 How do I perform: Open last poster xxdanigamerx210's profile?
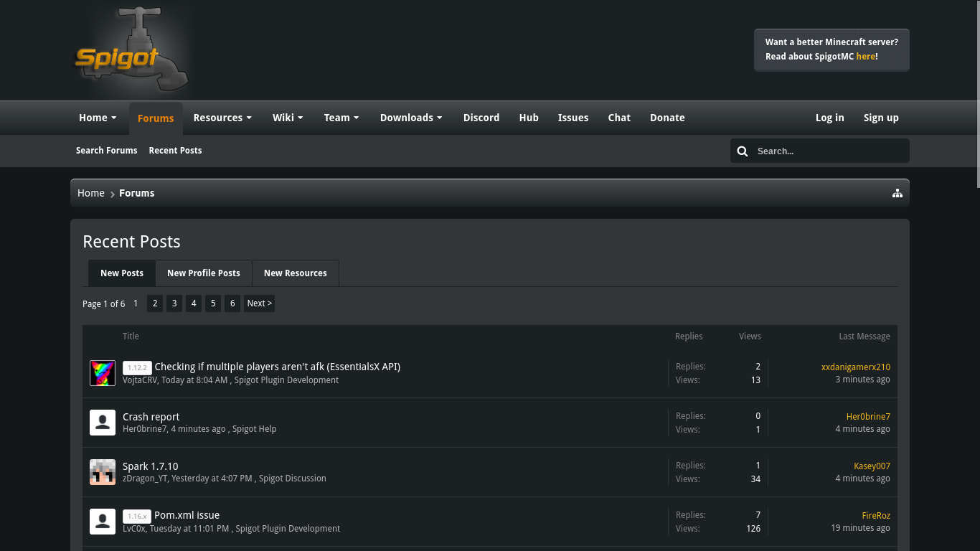856,367
